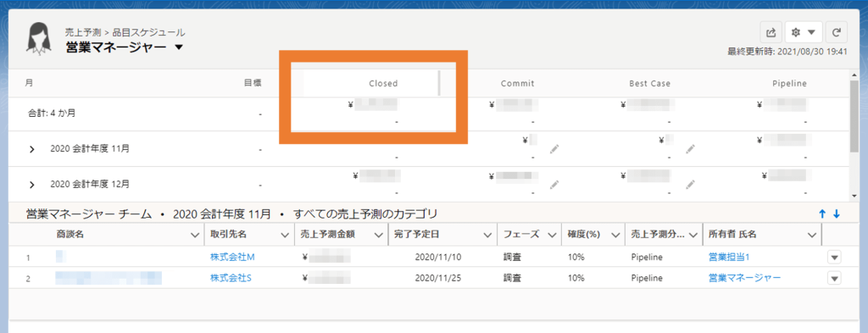868x333 pixels.
Task: Open the 所有者 氏名 column menu
Action: pos(812,235)
